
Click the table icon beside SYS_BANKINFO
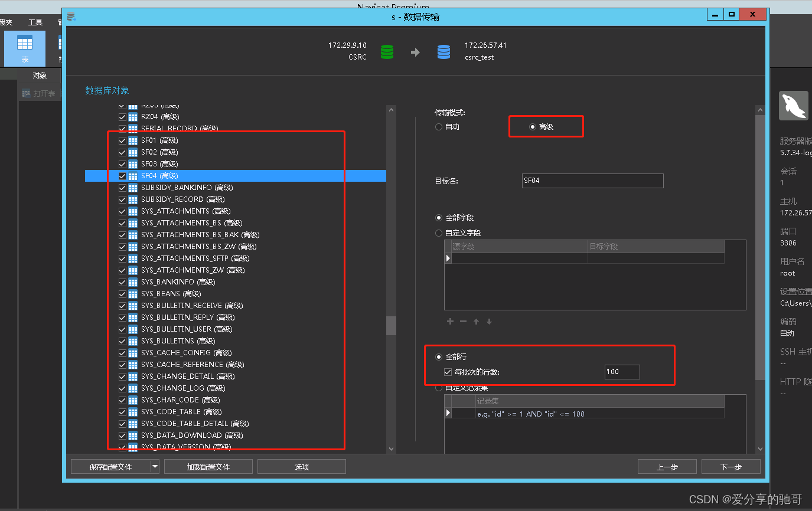point(133,282)
